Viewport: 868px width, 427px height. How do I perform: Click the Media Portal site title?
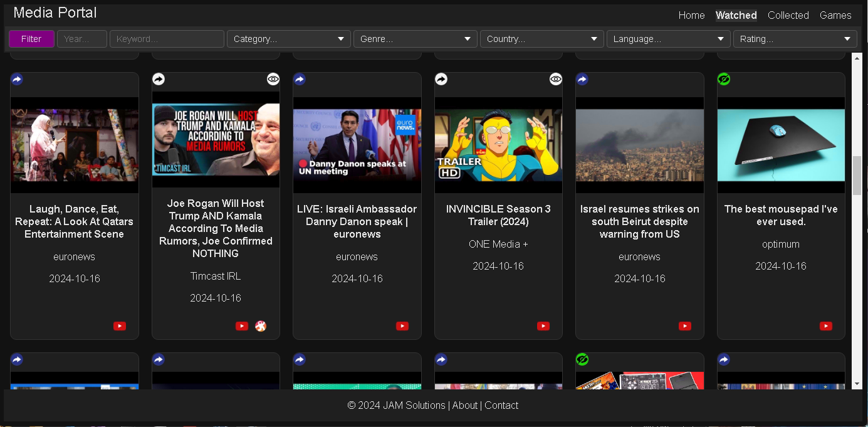point(55,13)
